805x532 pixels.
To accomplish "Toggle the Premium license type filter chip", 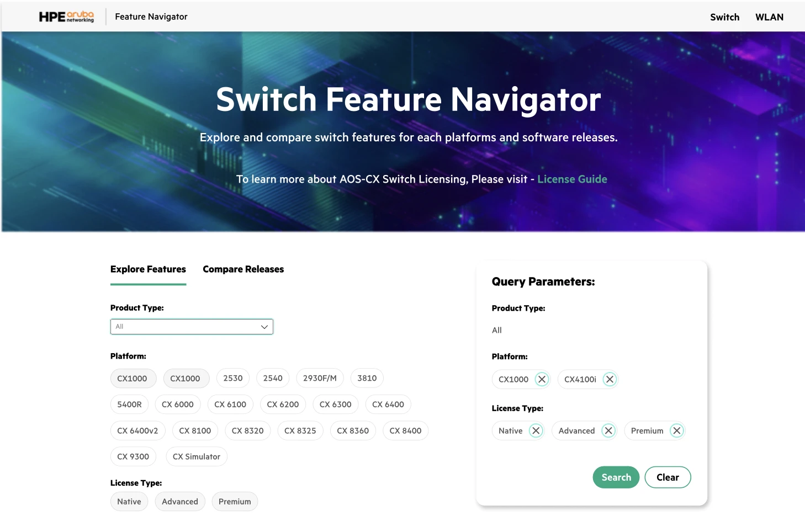I will [x=235, y=502].
